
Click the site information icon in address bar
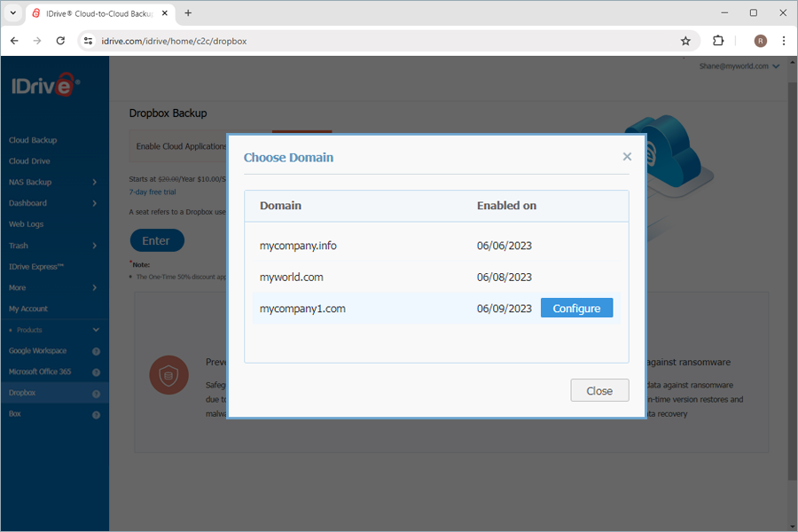pos(88,41)
